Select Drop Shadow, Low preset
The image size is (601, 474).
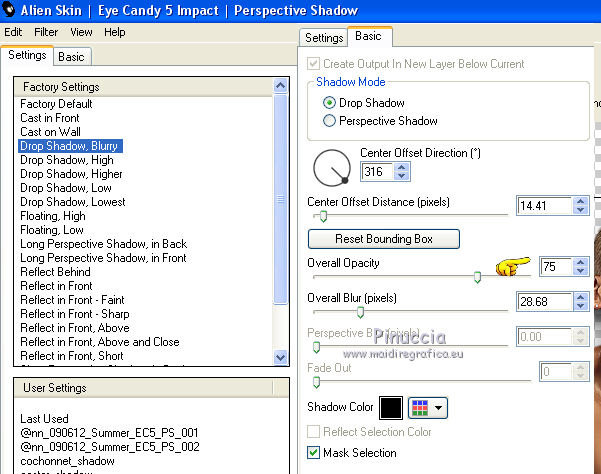point(66,188)
